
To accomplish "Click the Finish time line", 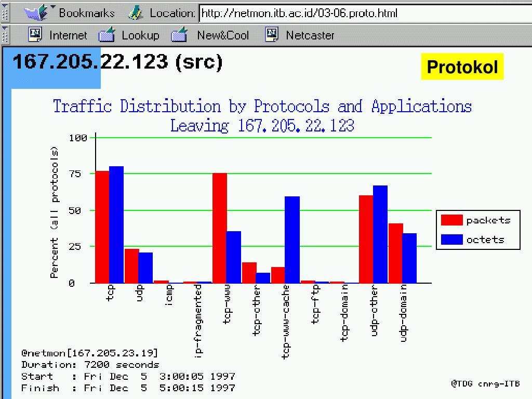I will tap(128, 388).
